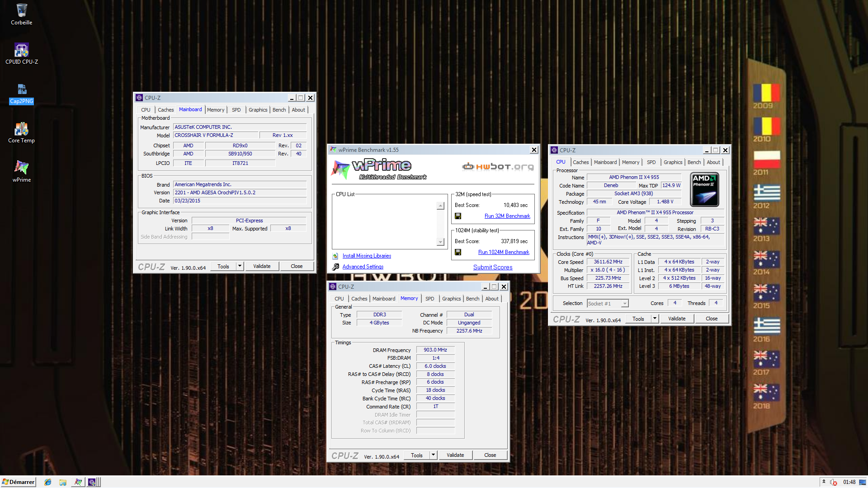This screenshot has height=488, width=868.
Task: Click the Submit Scores link
Action: coord(493,267)
